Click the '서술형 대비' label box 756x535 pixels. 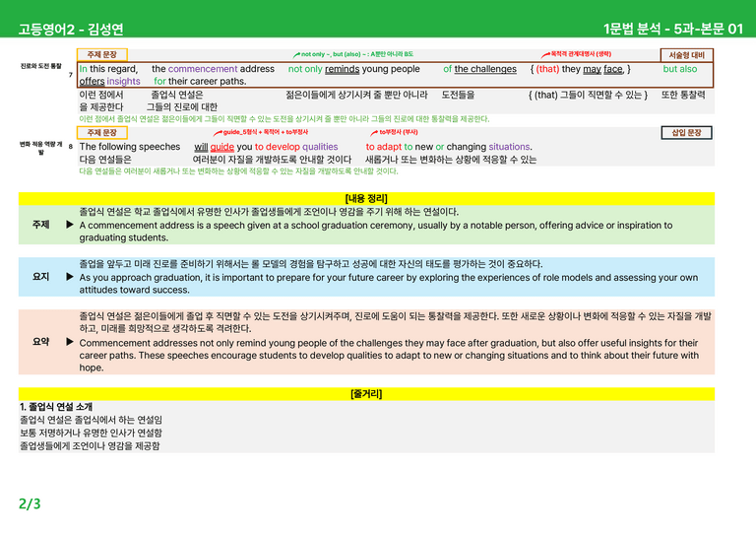686,55
